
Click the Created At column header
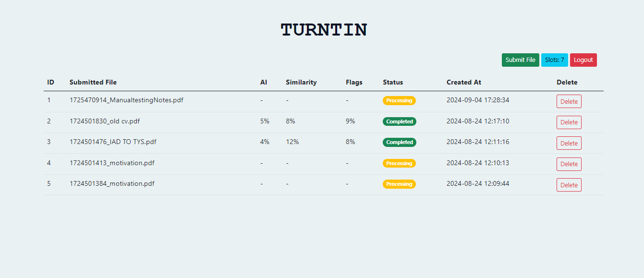pyautogui.click(x=464, y=82)
